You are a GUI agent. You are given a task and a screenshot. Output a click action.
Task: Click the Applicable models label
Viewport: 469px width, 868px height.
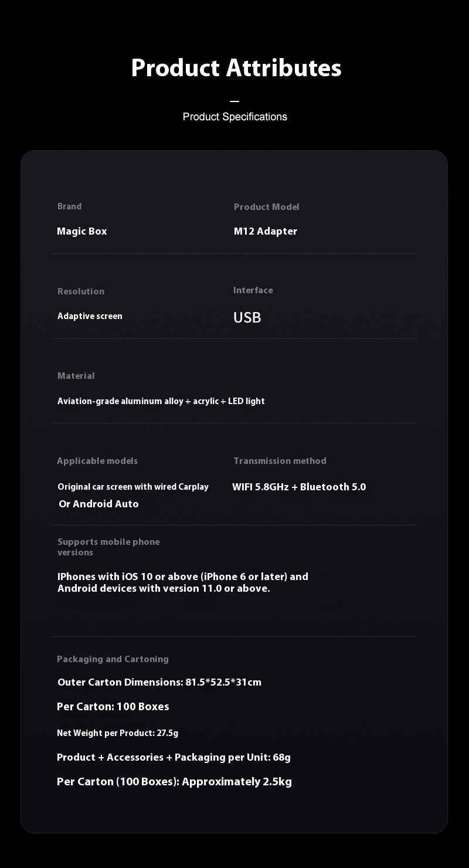click(x=97, y=461)
